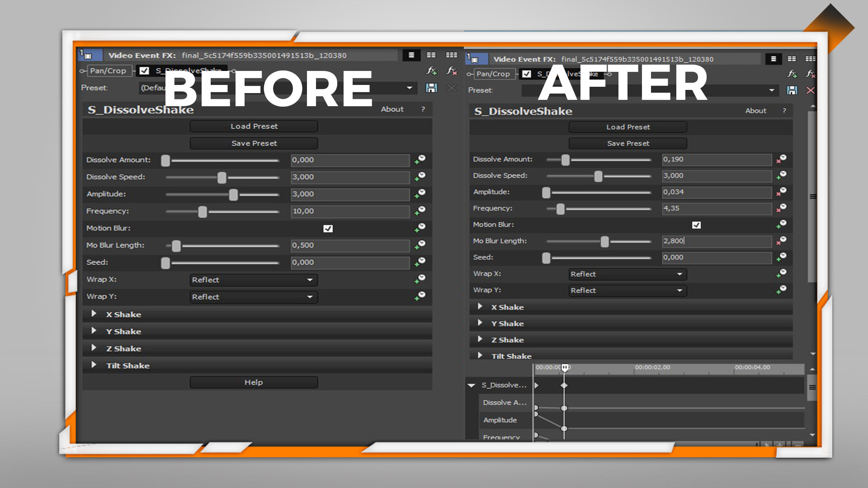Click Save Preset in the BEFORE panel

254,143
